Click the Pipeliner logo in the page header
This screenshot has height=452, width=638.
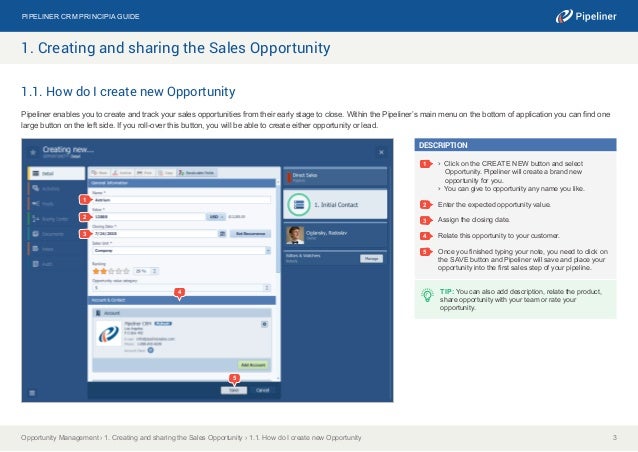[x=586, y=16]
